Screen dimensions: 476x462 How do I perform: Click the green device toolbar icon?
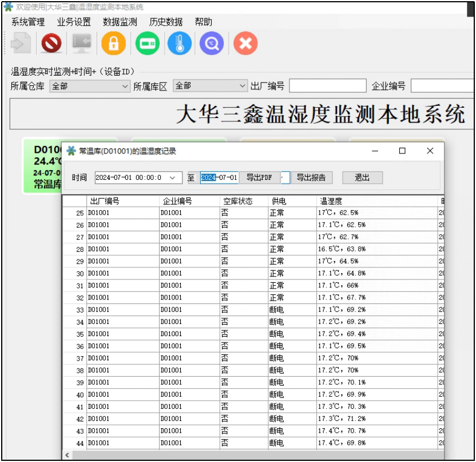click(147, 44)
